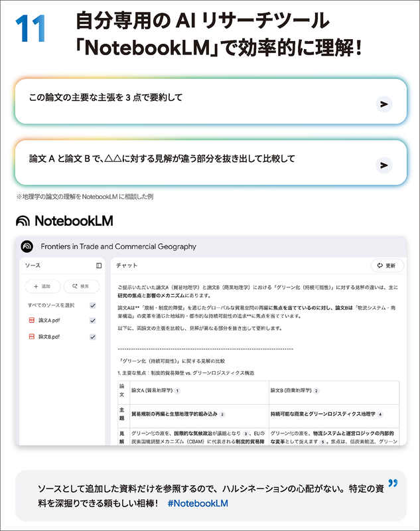Open citation 3 after 貿易規制の再編と生態地理学的組み込み
420x531 pixels.
coord(222,414)
